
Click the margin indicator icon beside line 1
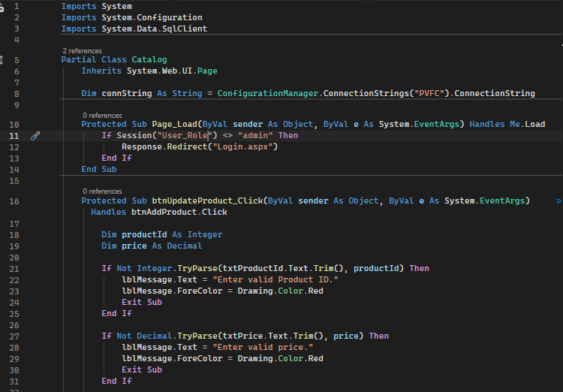2,7
